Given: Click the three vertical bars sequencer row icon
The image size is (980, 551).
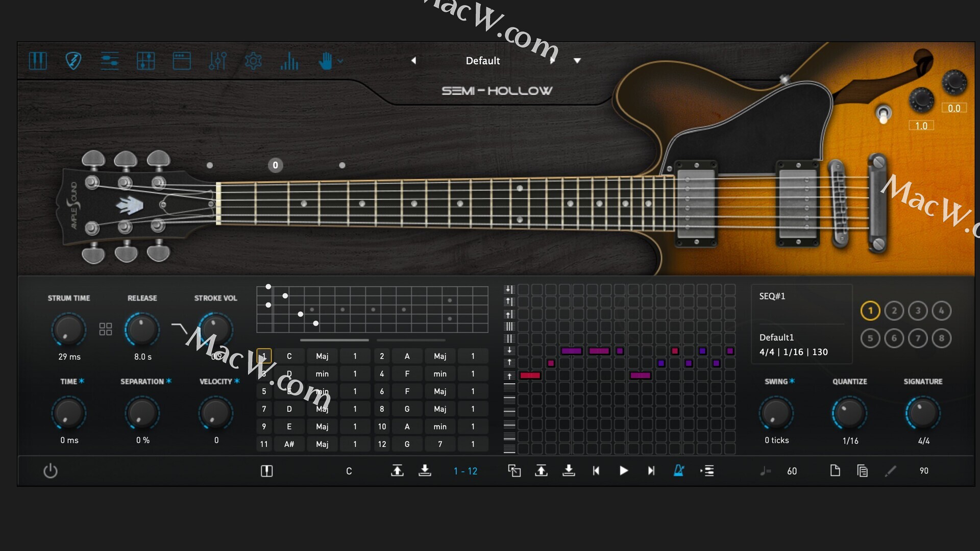Looking at the screenshot, I should [509, 327].
